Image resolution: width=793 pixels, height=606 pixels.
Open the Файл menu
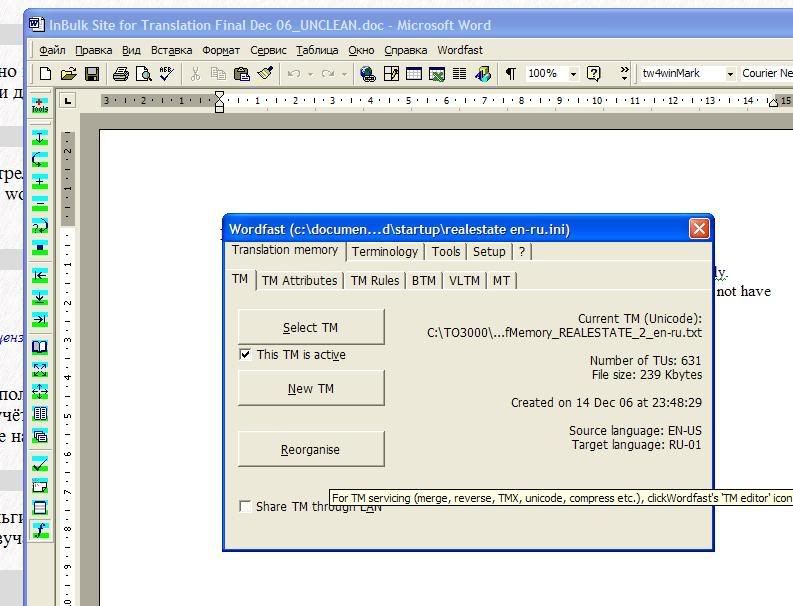point(52,50)
